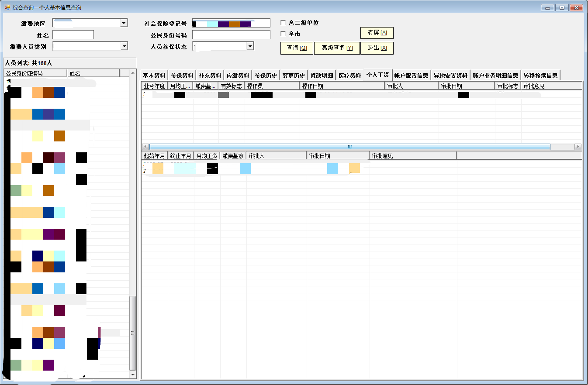
Task: Switch to the 基本资料 tab
Action: pyautogui.click(x=154, y=76)
